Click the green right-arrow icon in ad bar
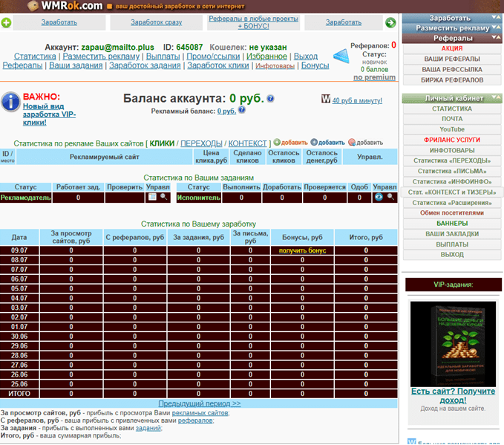The height and width of the screenshot is (445, 504). [x=390, y=23]
